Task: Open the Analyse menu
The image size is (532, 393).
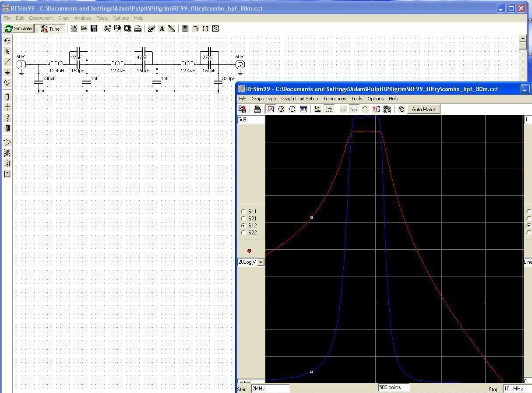Action: (x=83, y=18)
